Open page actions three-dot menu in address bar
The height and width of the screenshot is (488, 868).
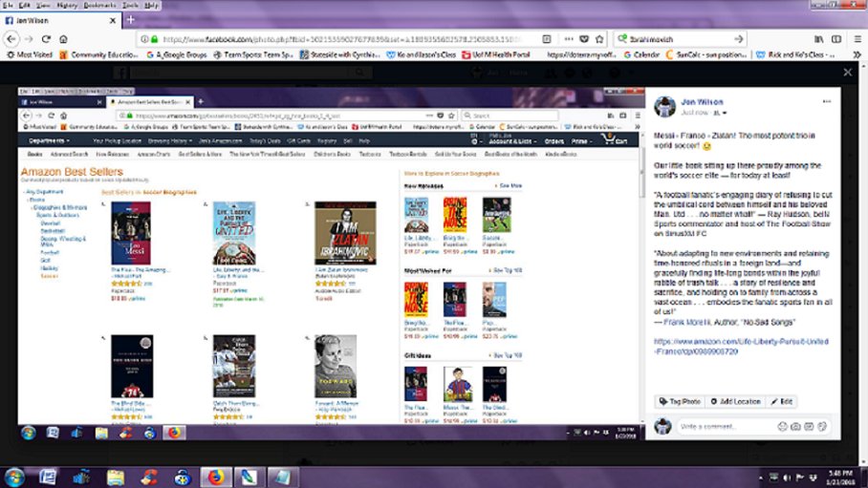point(569,39)
